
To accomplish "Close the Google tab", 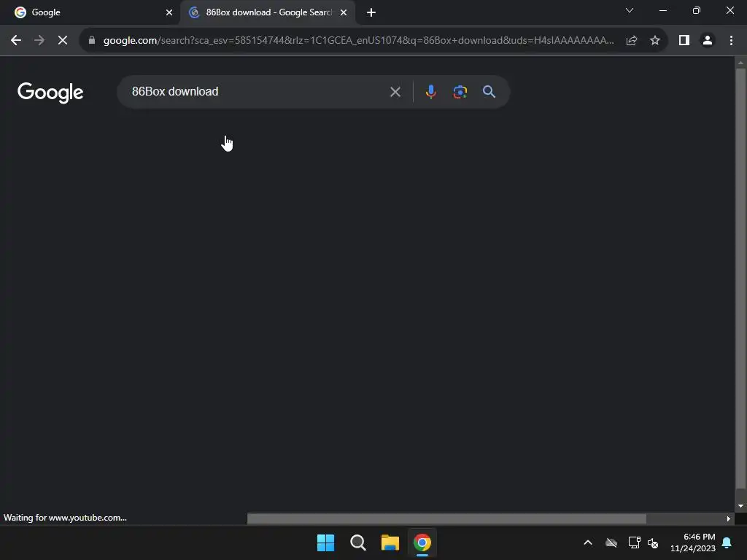I will pos(169,12).
